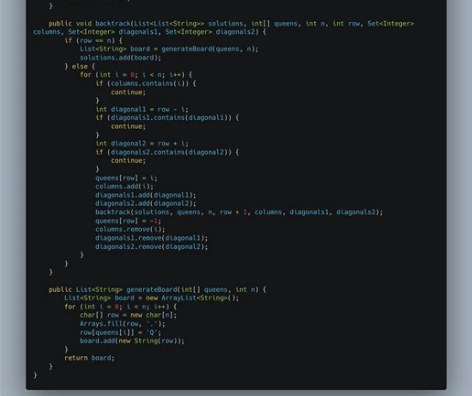Select the line 'queens[row] = -1;'
The height and width of the screenshot is (396, 472).
point(128,221)
